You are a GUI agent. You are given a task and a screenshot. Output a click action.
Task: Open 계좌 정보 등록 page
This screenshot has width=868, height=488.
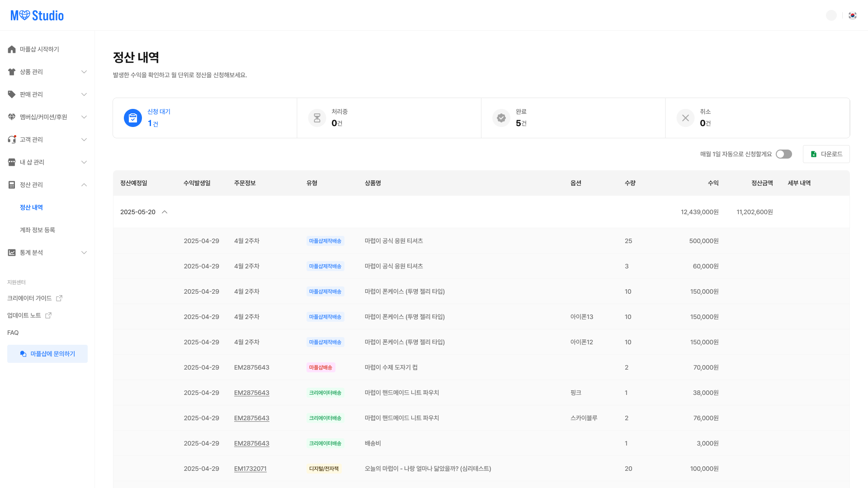pos(37,230)
